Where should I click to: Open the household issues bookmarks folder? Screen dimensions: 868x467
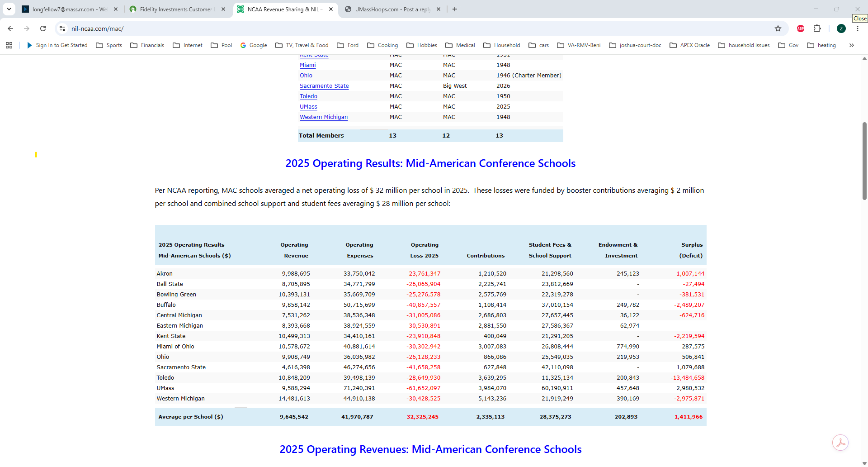744,45
